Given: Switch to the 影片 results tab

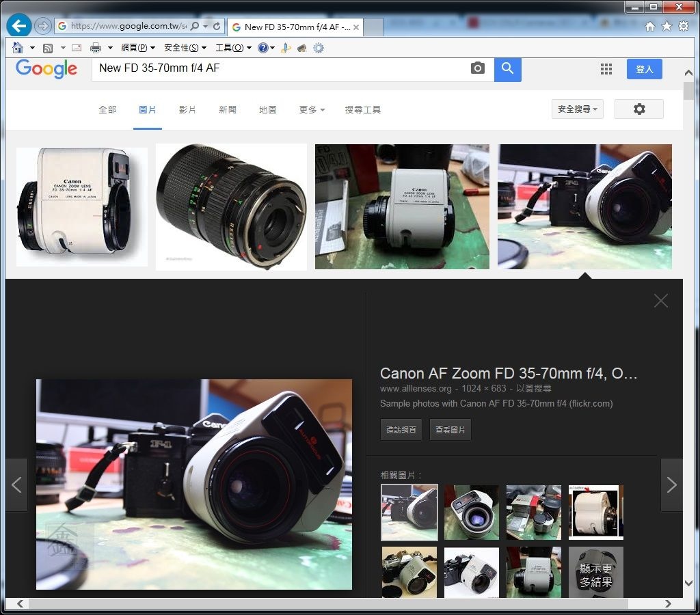Looking at the screenshot, I should [187, 110].
